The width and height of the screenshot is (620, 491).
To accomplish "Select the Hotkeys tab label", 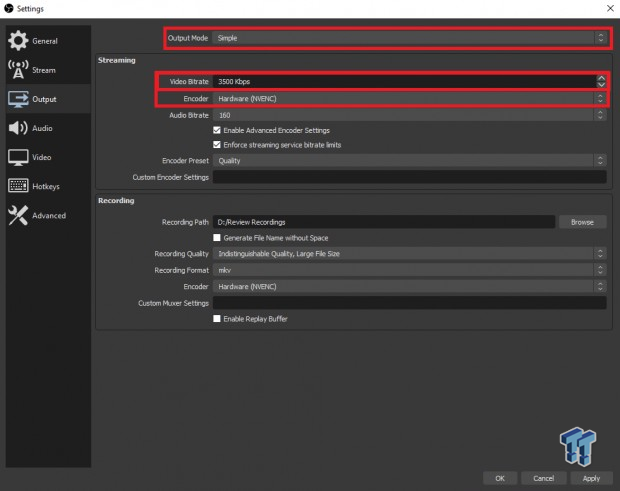I will click(x=46, y=186).
